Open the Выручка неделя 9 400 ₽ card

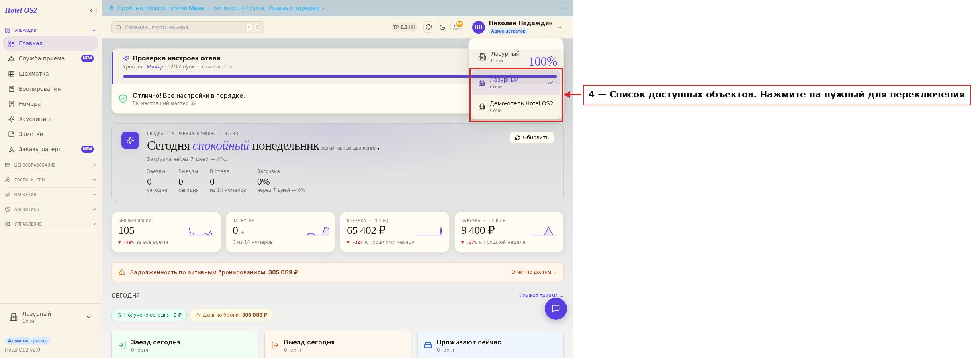pos(509,232)
